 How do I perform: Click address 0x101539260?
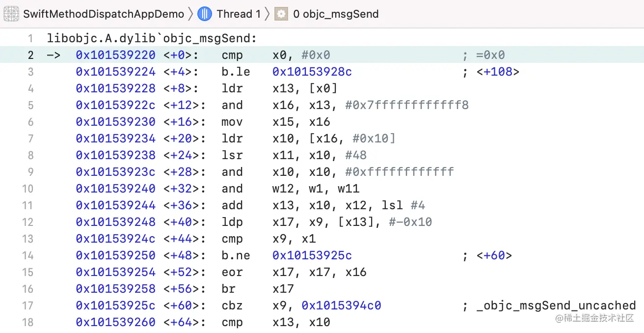click(x=116, y=322)
